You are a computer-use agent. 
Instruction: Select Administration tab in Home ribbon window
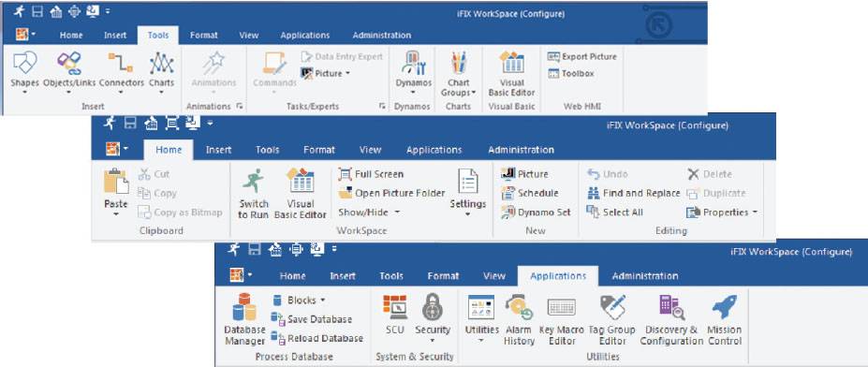click(521, 150)
